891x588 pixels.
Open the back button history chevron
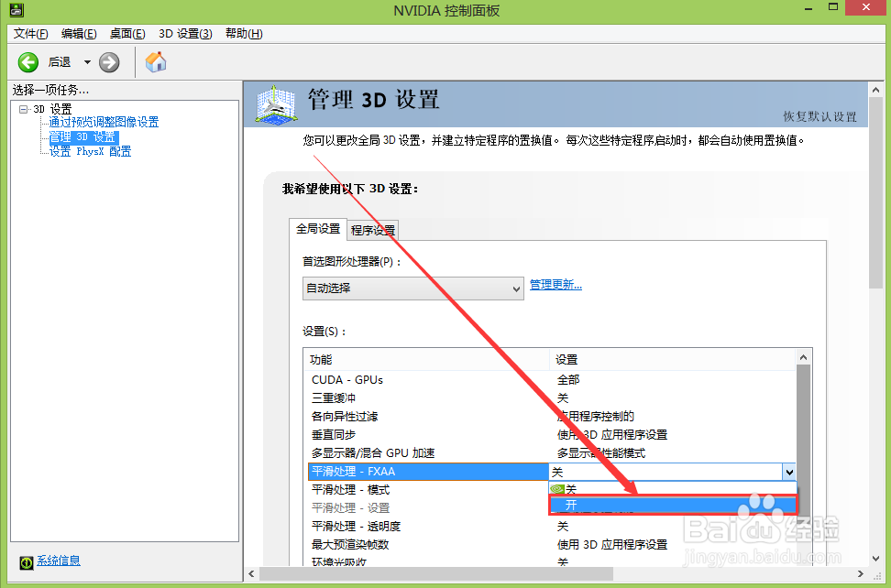coord(88,62)
